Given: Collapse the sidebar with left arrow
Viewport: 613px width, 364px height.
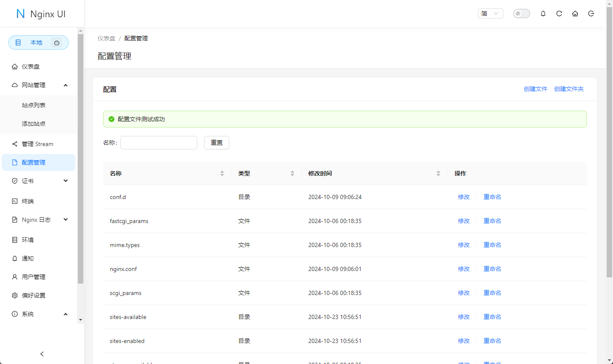Looking at the screenshot, I should [x=42, y=354].
